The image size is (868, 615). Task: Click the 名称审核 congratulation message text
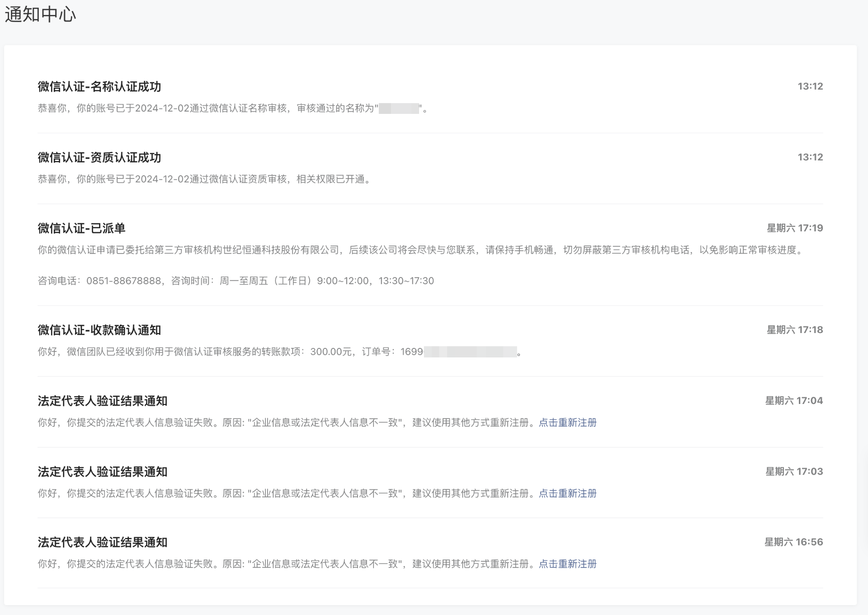pyautogui.click(x=233, y=108)
